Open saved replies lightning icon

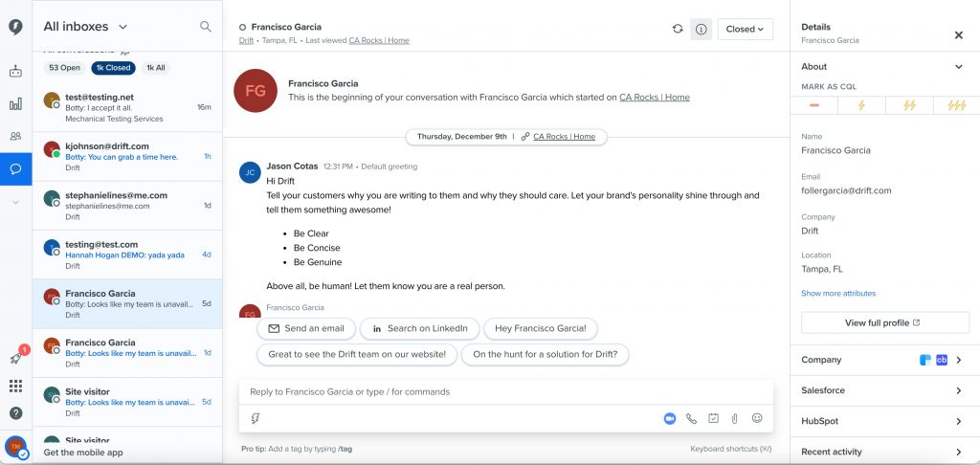pos(256,418)
